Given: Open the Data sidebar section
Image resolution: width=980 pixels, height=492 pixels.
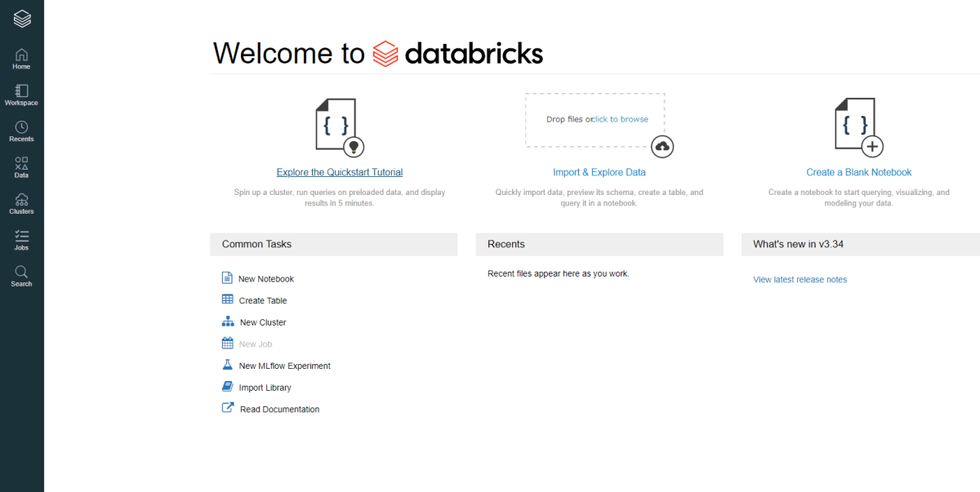Looking at the screenshot, I should [21, 167].
